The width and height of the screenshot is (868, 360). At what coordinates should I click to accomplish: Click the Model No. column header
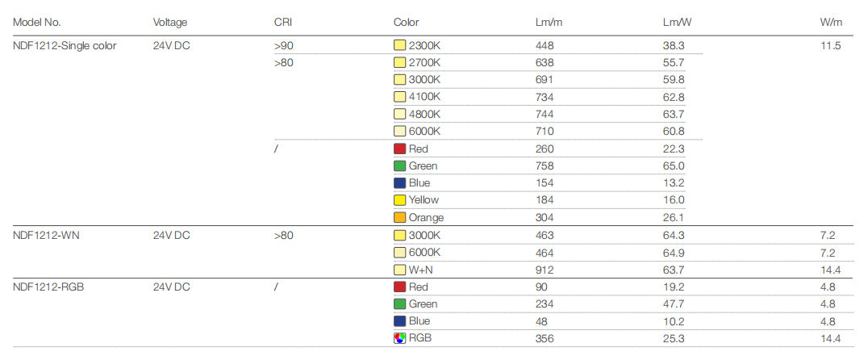pyautogui.click(x=36, y=22)
